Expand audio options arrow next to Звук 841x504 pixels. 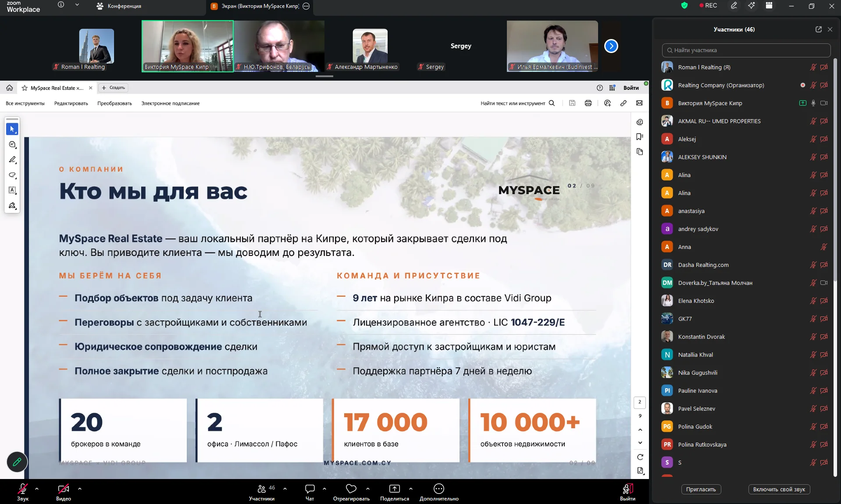coord(37,488)
